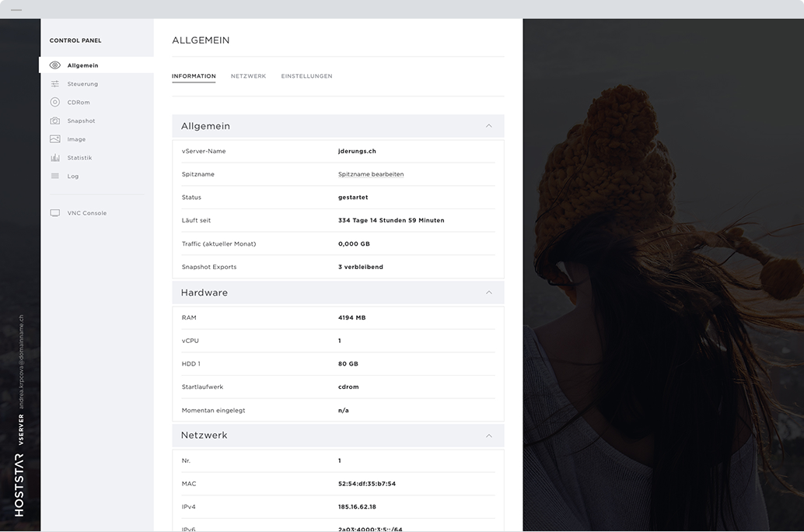Collapse the Hardware section chevron
The image size is (804, 532).
click(488, 292)
